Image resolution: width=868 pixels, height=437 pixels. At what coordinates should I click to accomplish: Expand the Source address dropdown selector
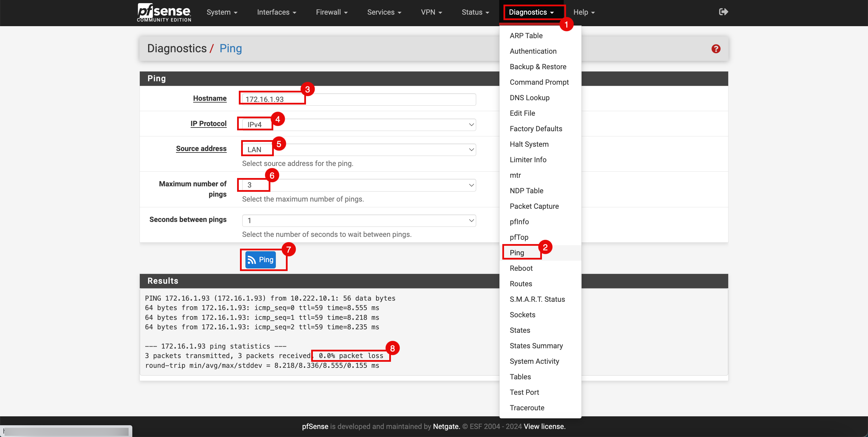[x=359, y=149]
